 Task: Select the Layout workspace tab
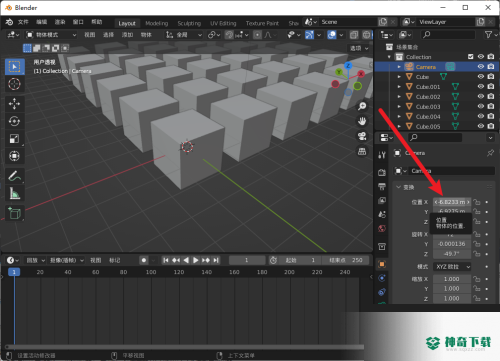tap(127, 23)
